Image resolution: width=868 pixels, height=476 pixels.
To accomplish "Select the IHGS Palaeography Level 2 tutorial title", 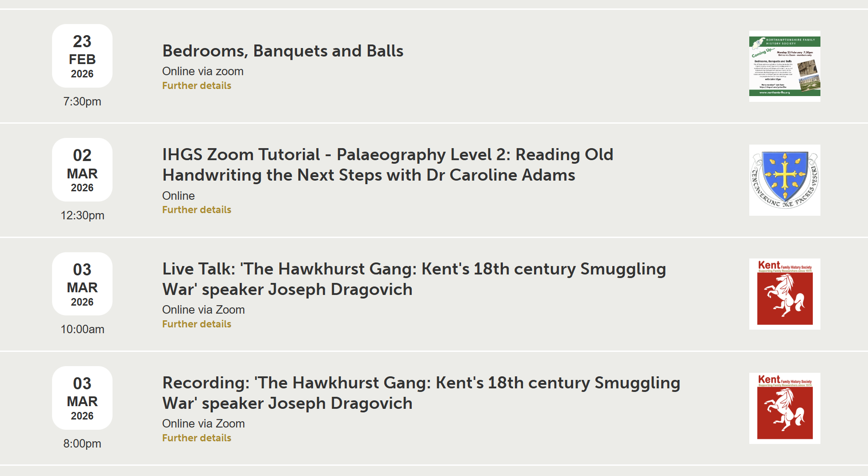I will pos(387,165).
